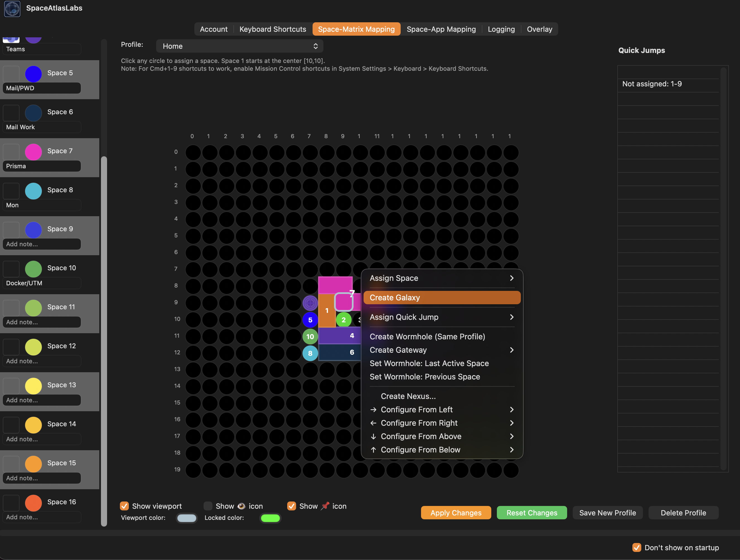Click the SpaceAtlasLabs logo icon
The width and height of the screenshot is (740, 560).
pos(12,9)
